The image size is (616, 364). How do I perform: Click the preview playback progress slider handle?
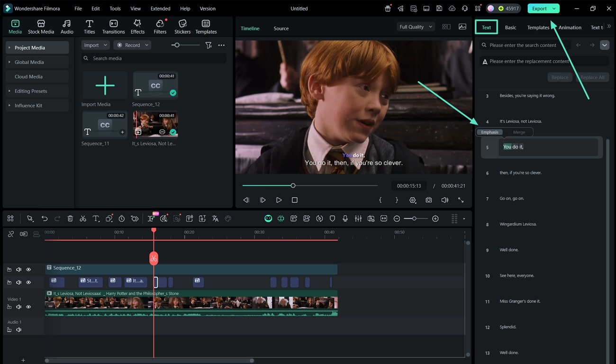coord(293,185)
